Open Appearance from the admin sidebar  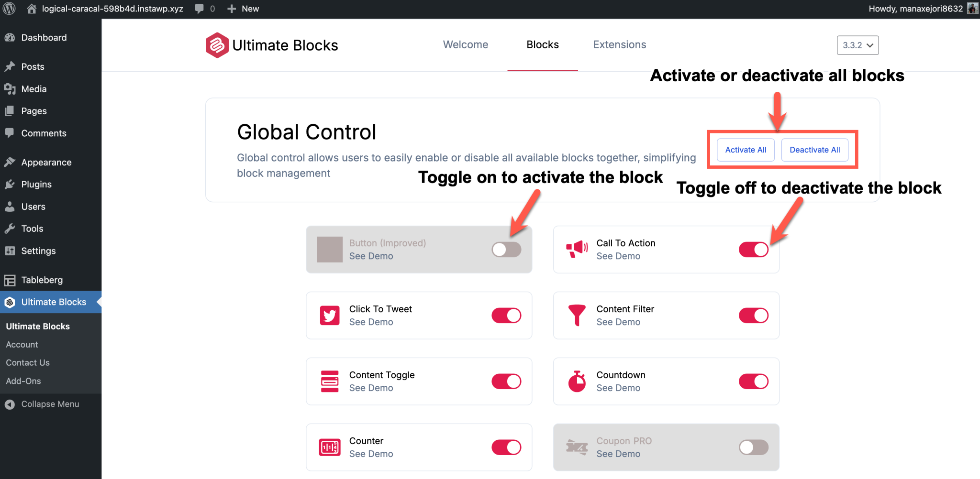46,162
